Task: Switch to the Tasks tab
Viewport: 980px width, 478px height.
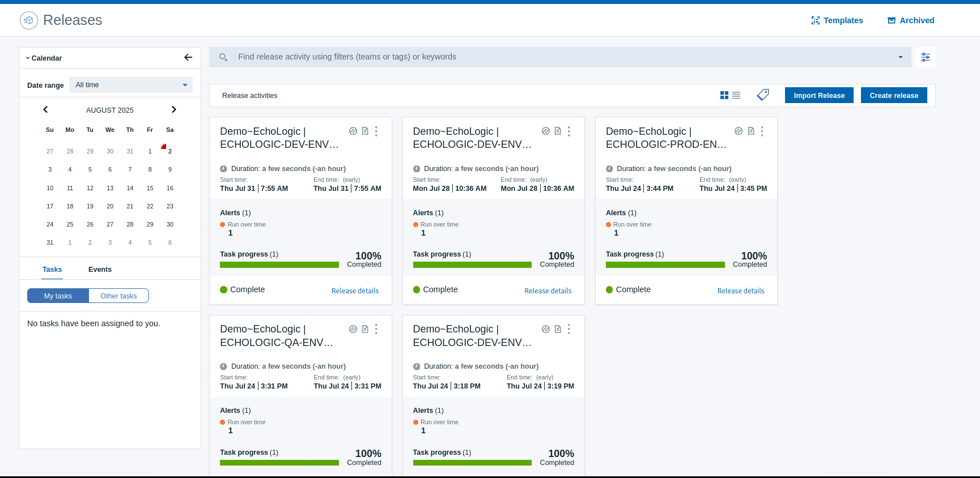Action: [52, 270]
